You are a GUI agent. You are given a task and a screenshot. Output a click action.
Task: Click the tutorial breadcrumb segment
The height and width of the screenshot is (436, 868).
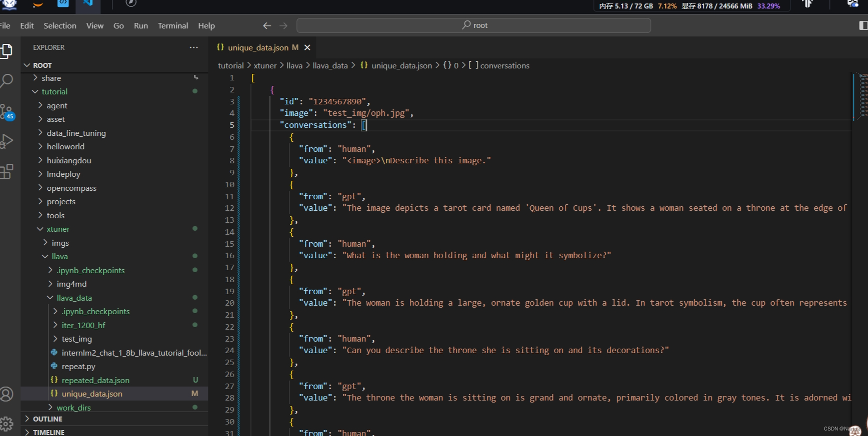230,65
